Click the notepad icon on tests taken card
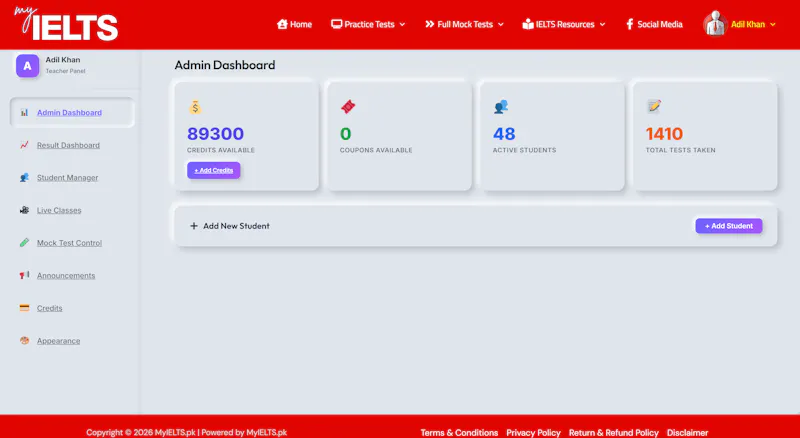Viewport: 800px width, 438px height. point(654,106)
